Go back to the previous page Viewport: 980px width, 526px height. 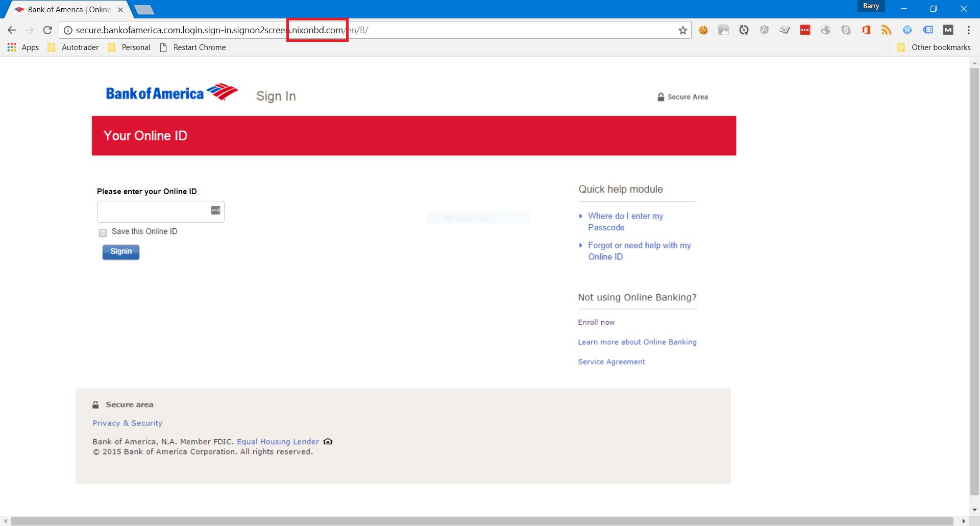pyautogui.click(x=12, y=30)
